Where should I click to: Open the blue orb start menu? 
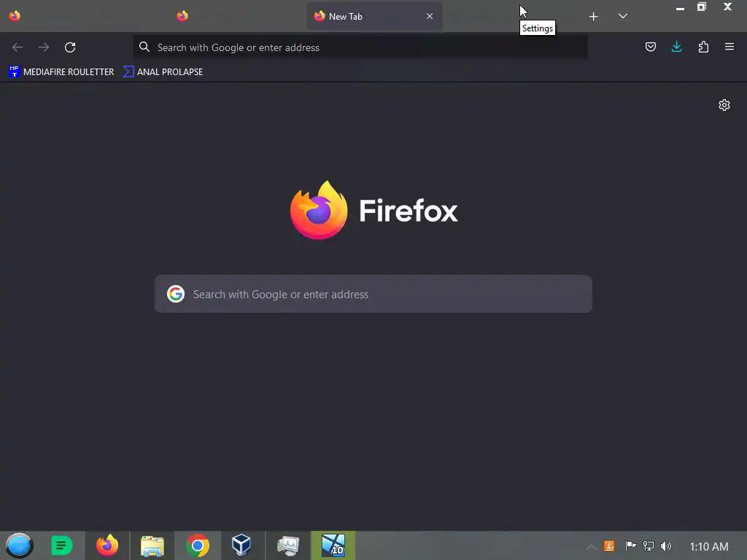tap(20, 545)
